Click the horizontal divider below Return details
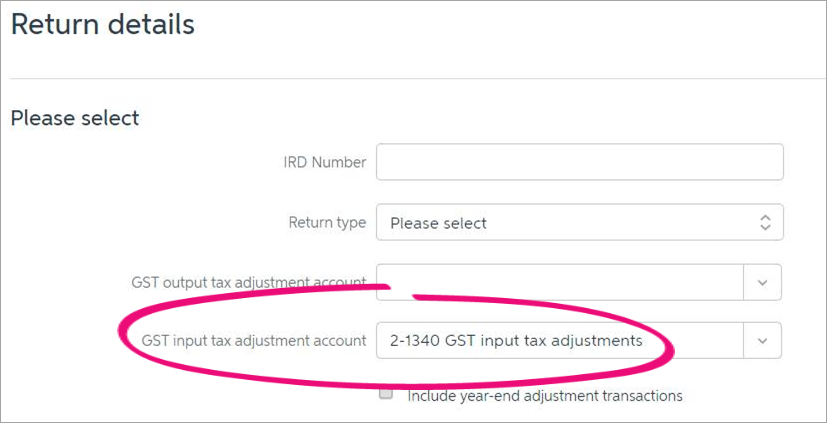Image resolution: width=827 pixels, height=423 pixels. [418, 79]
